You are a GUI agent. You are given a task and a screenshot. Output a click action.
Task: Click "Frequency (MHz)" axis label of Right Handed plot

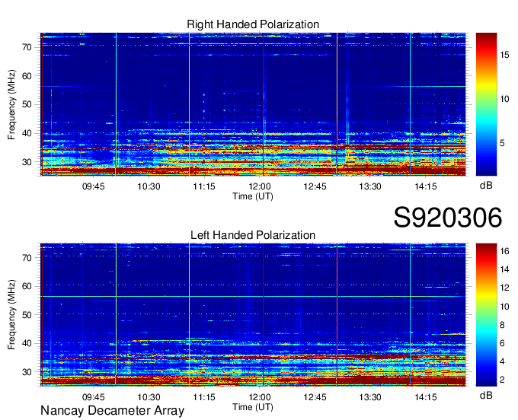[11, 104]
